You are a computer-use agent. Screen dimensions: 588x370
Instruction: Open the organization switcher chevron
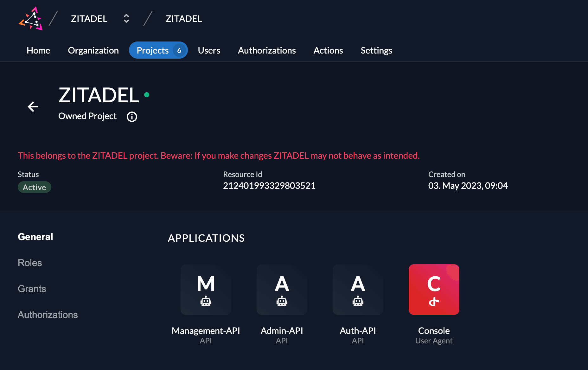(x=126, y=19)
